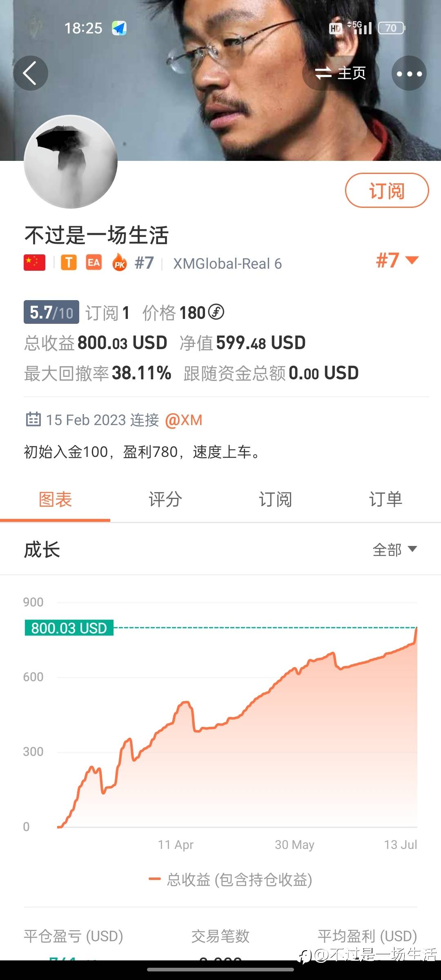Tap the orange T trader badge
The image size is (441, 980).
[x=69, y=263]
